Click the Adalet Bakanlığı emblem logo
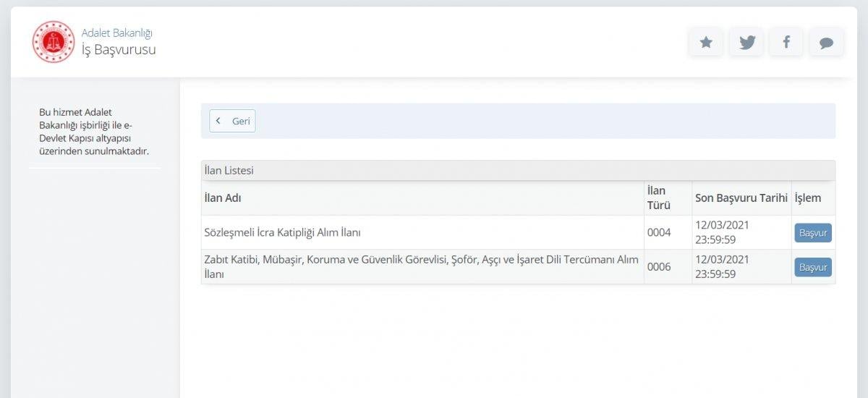868x398 pixels. 54,42
